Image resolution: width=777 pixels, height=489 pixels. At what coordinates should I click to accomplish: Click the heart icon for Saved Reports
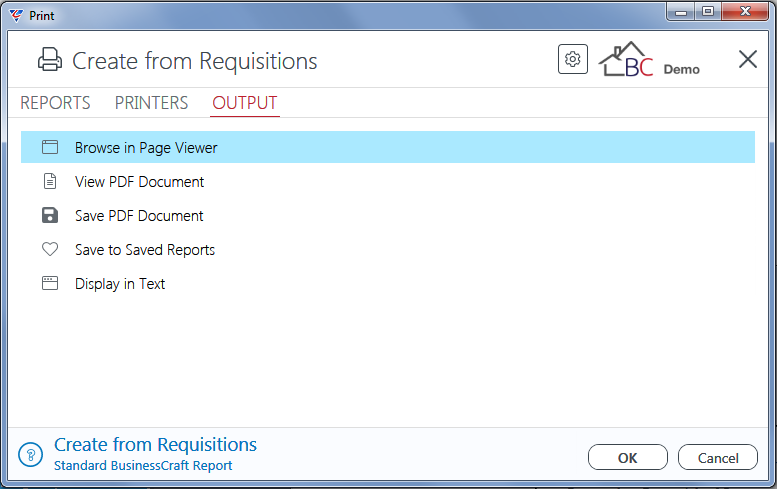tap(50, 249)
